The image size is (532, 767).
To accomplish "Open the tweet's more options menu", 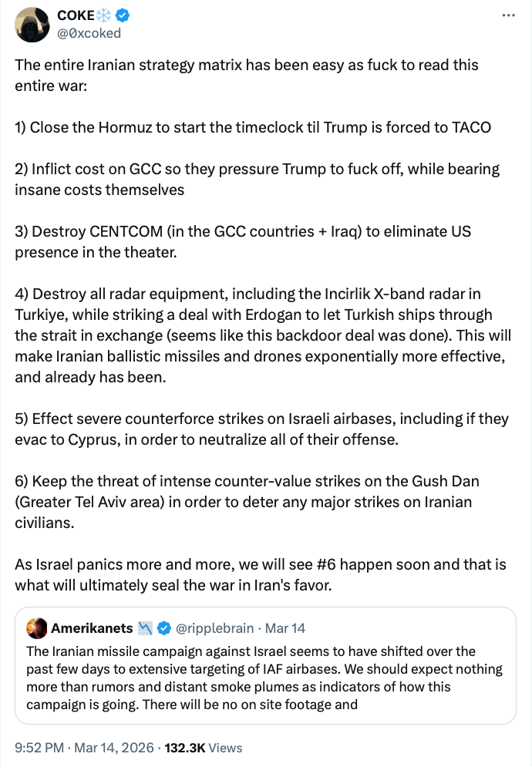I will (507, 15).
